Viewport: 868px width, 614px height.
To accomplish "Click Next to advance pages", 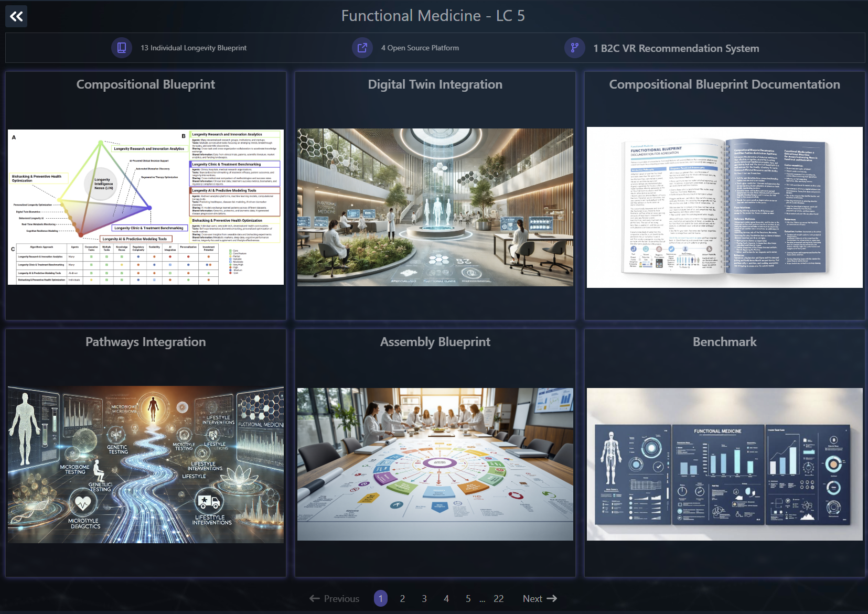I will pos(540,599).
